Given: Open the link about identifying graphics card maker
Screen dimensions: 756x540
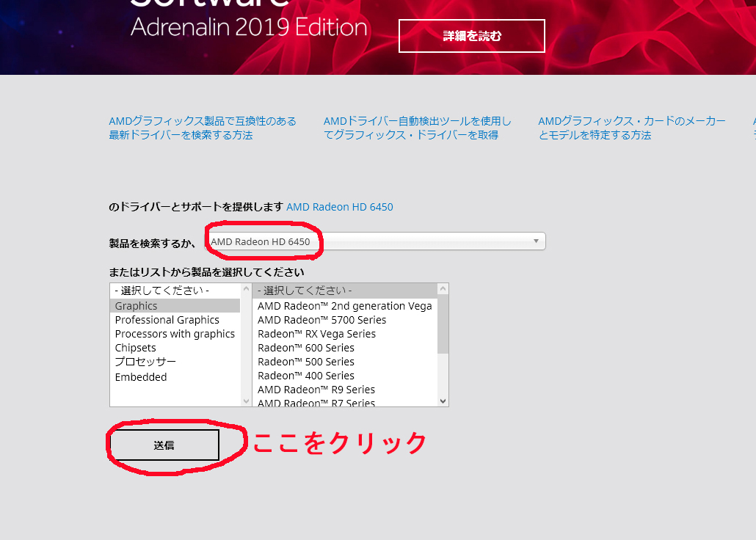Looking at the screenshot, I should pyautogui.click(x=632, y=128).
